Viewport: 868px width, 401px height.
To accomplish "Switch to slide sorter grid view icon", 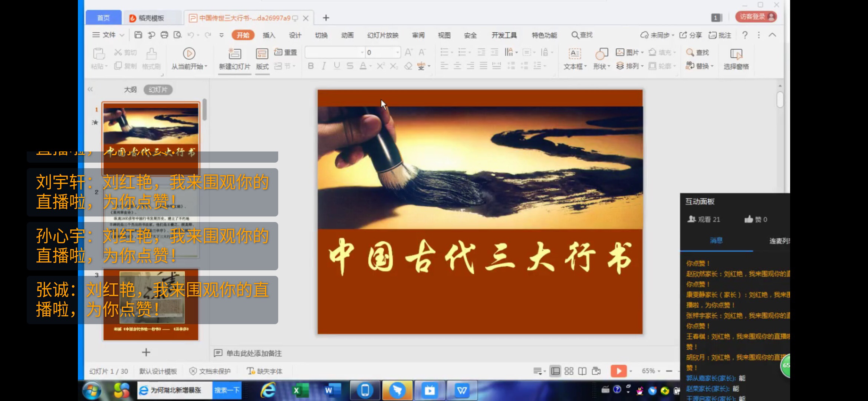I will pos(569,371).
